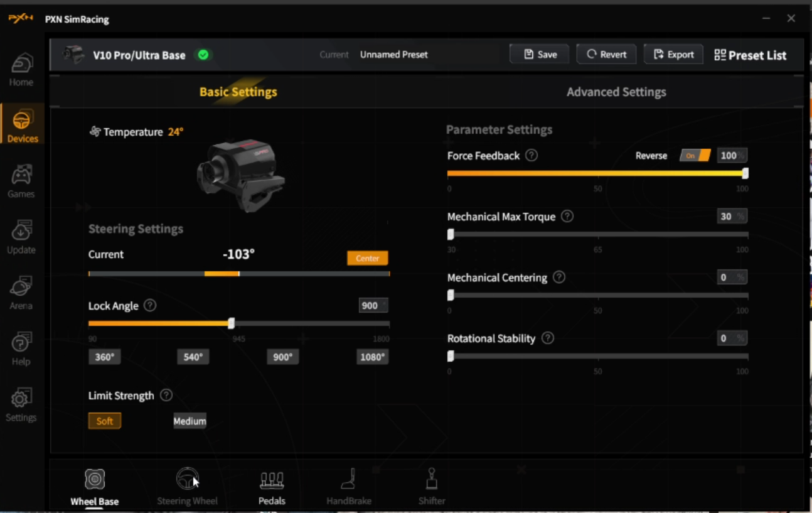This screenshot has height=513, width=812.
Task: Click the Force Feedback slider handle
Action: (745, 173)
